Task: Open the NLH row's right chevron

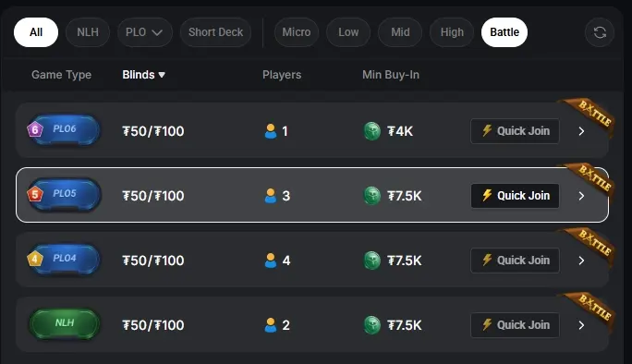Action: 581,325
